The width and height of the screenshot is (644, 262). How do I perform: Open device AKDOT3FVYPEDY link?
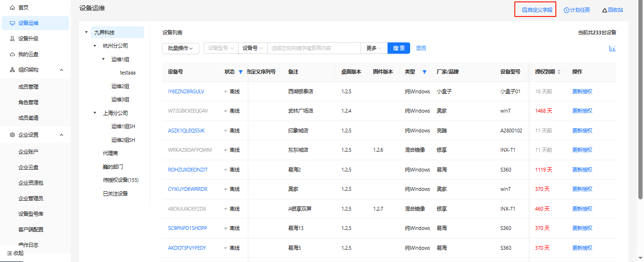[x=187, y=248]
